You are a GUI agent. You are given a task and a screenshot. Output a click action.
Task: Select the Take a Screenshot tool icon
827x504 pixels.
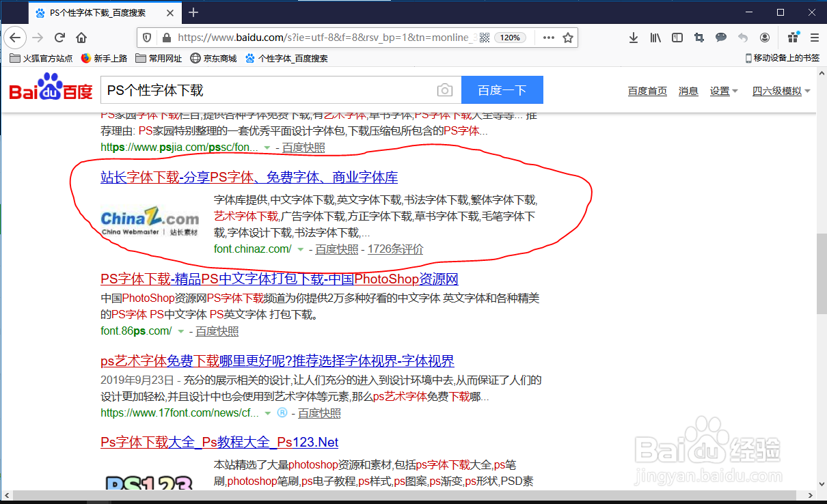click(699, 38)
